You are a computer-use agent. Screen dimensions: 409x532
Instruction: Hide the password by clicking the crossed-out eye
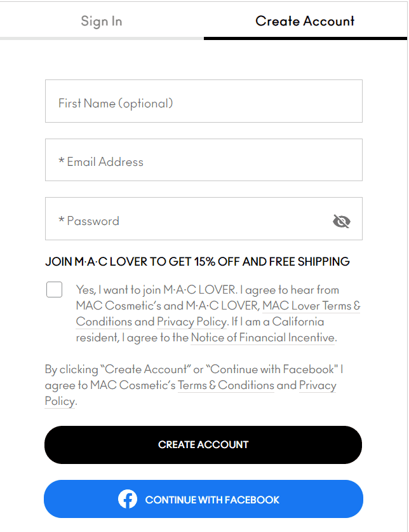(x=341, y=221)
